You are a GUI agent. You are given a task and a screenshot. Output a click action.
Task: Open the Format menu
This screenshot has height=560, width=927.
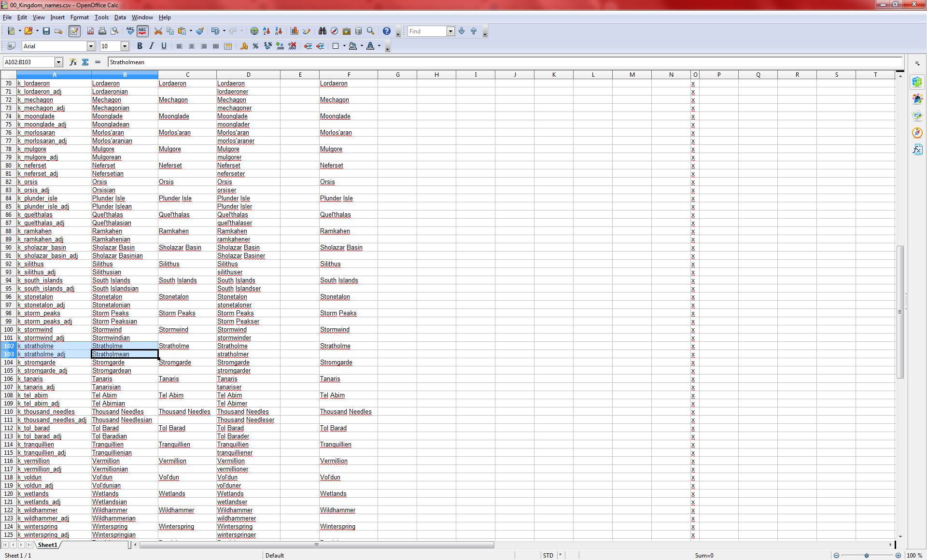(80, 17)
